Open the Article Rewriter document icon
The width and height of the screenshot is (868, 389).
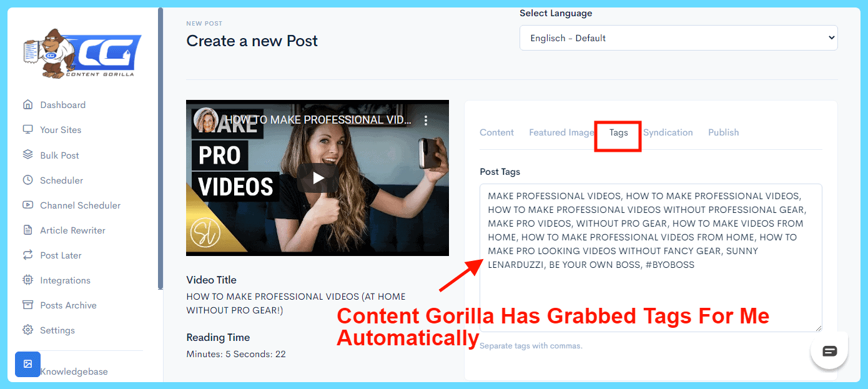[27, 230]
